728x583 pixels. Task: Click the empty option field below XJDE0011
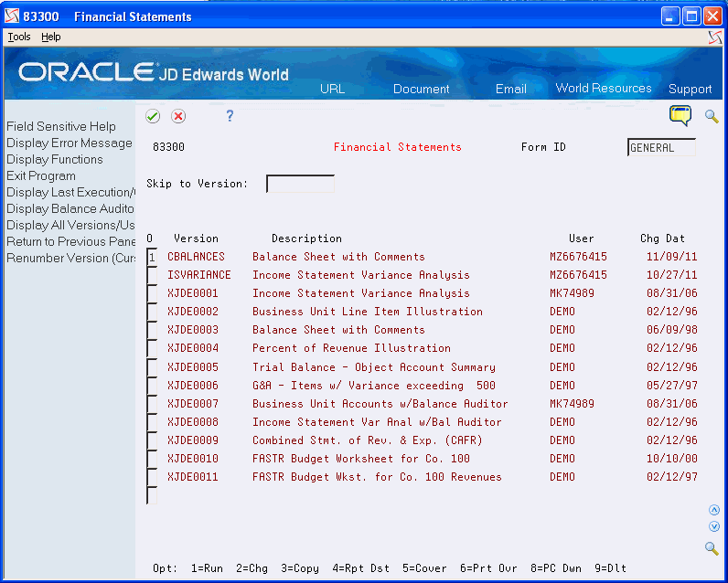pyautogui.click(x=152, y=495)
